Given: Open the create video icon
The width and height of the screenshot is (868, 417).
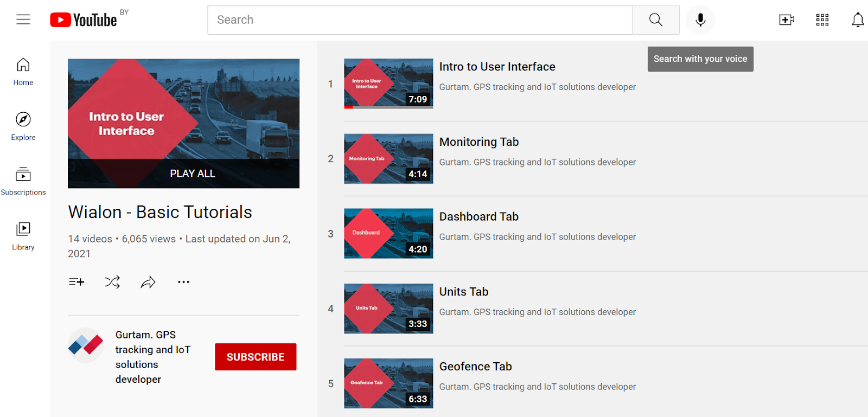Looking at the screenshot, I should (x=786, y=20).
